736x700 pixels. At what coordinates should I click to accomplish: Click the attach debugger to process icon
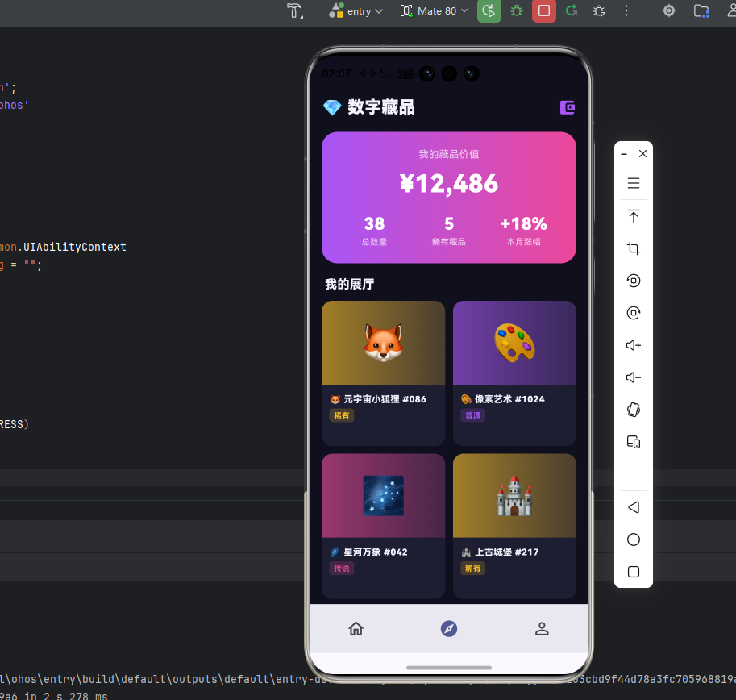599,10
